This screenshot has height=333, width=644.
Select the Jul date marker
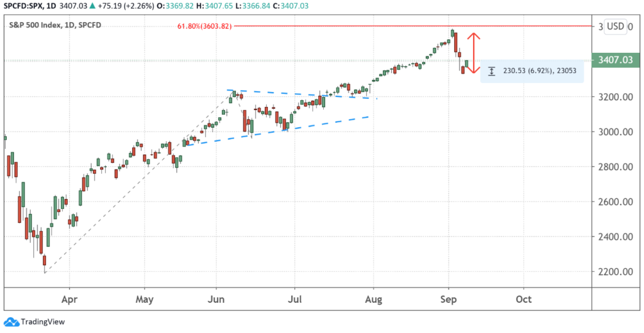[x=294, y=300]
